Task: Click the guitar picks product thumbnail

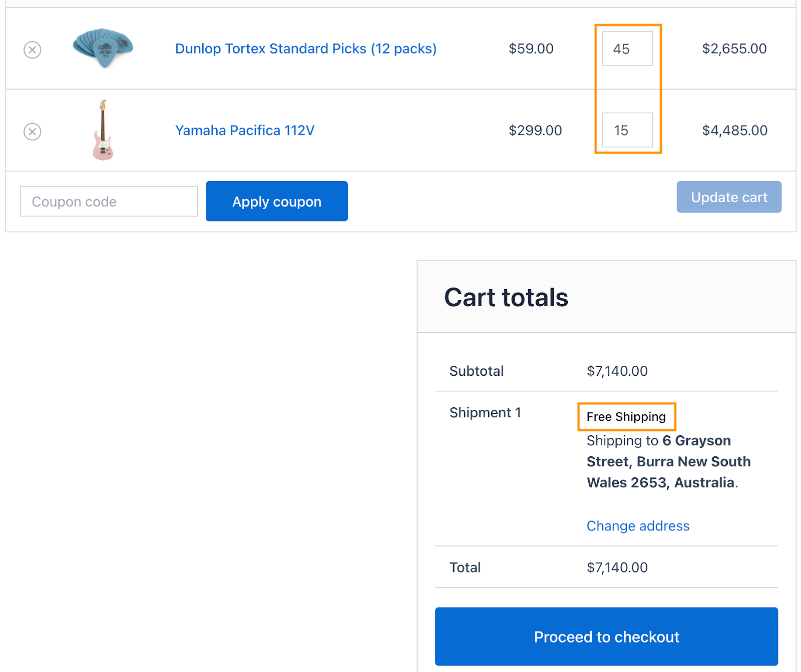Action: pyautogui.click(x=103, y=48)
